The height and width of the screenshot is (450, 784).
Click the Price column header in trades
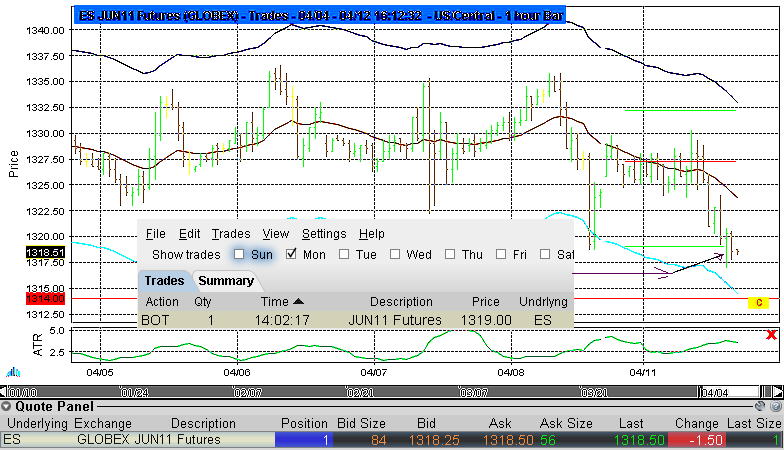[486, 302]
